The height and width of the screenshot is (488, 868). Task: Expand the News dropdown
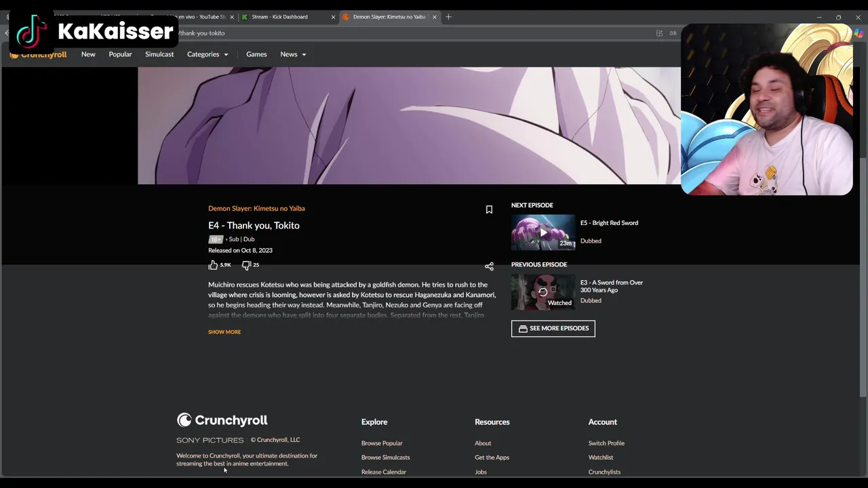[293, 54]
